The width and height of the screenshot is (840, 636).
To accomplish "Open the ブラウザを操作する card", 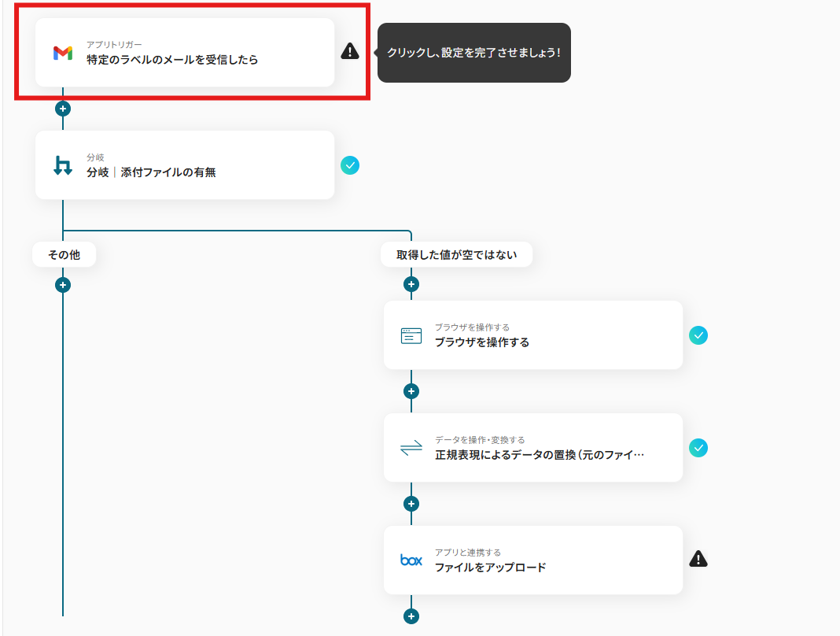I will pos(533,335).
